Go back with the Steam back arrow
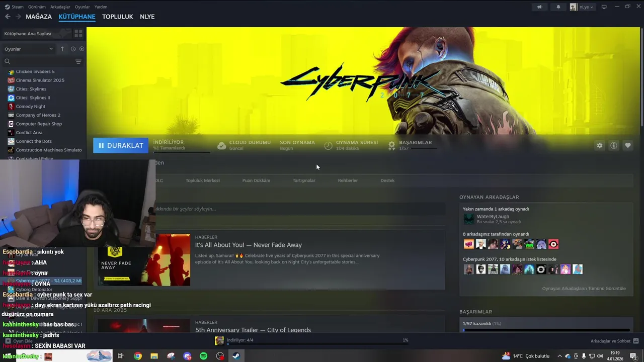Image resolution: width=644 pixels, height=362 pixels. (8, 17)
